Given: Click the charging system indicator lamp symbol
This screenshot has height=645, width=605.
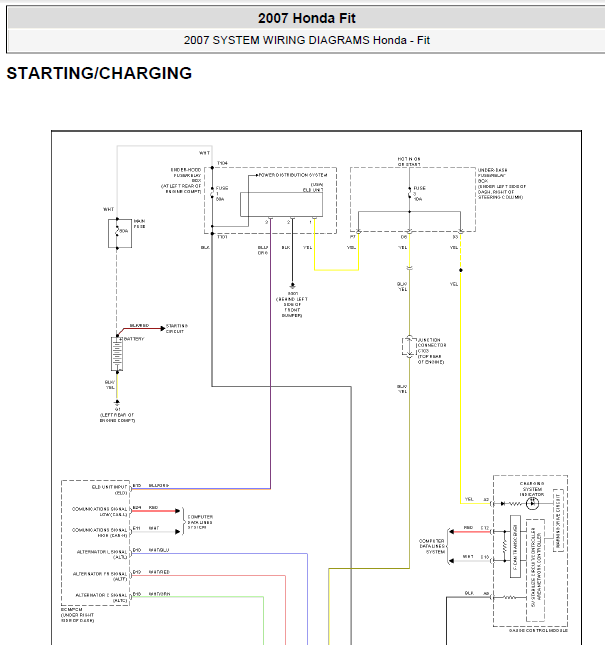Looking at the screenshot, I should click(532, 503).
